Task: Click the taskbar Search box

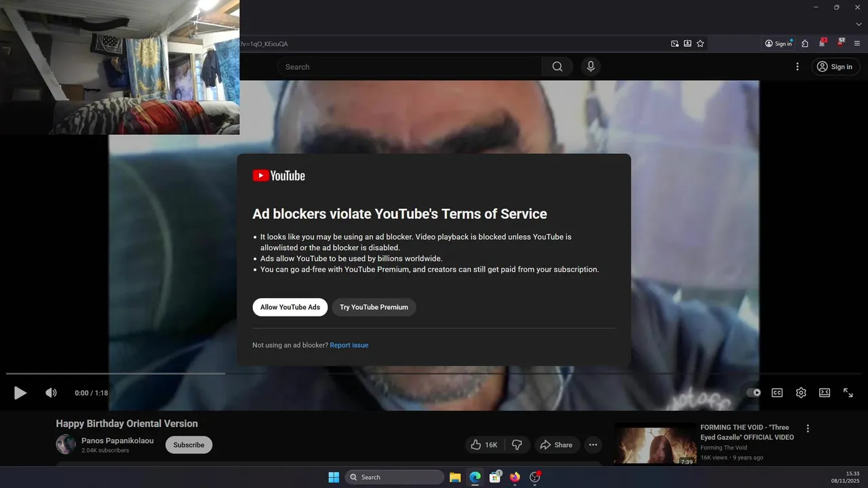Action: (x=395, y=477)
